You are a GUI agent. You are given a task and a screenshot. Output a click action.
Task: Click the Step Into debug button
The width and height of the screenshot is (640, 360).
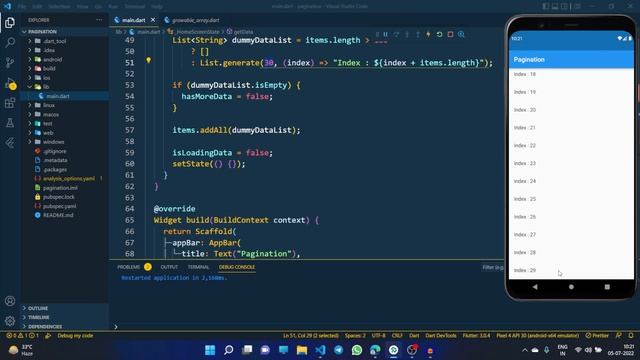(x=407, y=34)
